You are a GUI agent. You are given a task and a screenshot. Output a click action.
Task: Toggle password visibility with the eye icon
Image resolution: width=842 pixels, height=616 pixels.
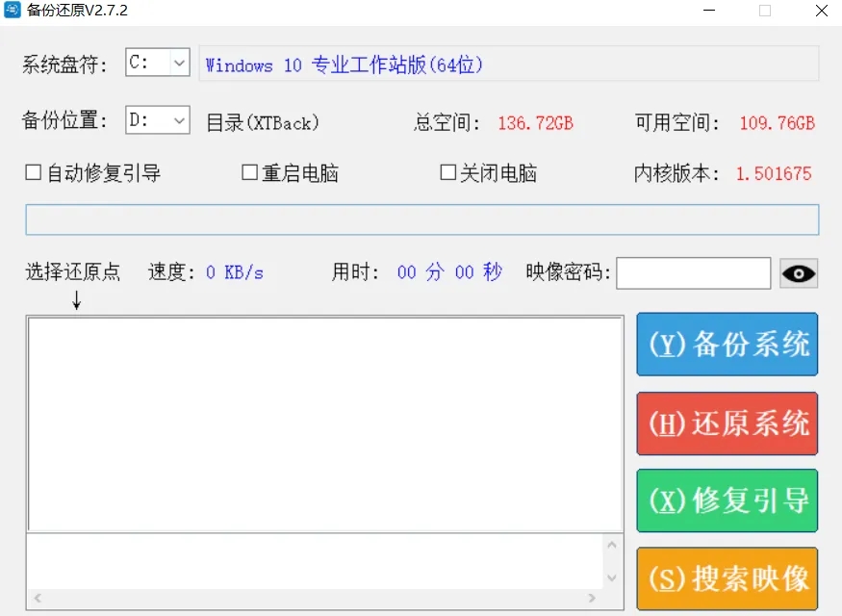[799, 273]
